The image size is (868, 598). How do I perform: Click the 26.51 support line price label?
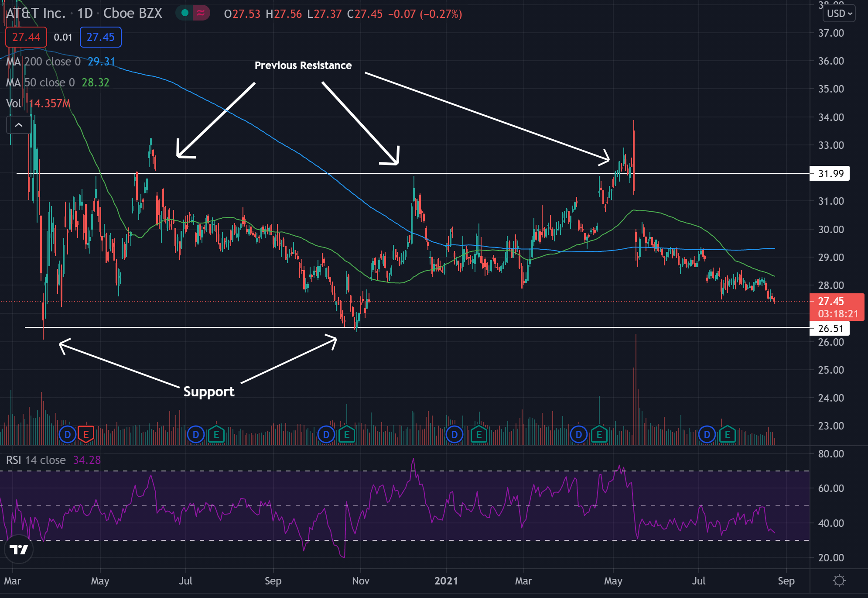[x=830, y=328]
